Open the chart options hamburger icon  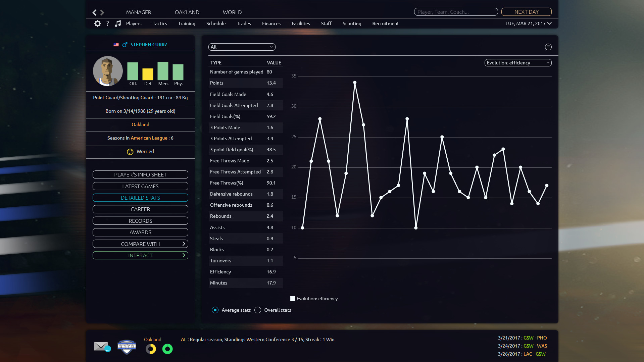pos(548,47)
